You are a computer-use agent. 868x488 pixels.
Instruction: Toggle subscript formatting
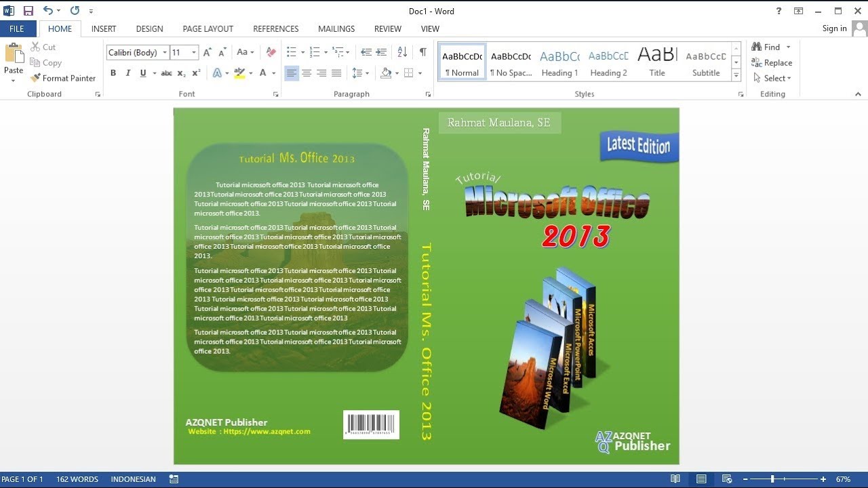click(181, 73)
